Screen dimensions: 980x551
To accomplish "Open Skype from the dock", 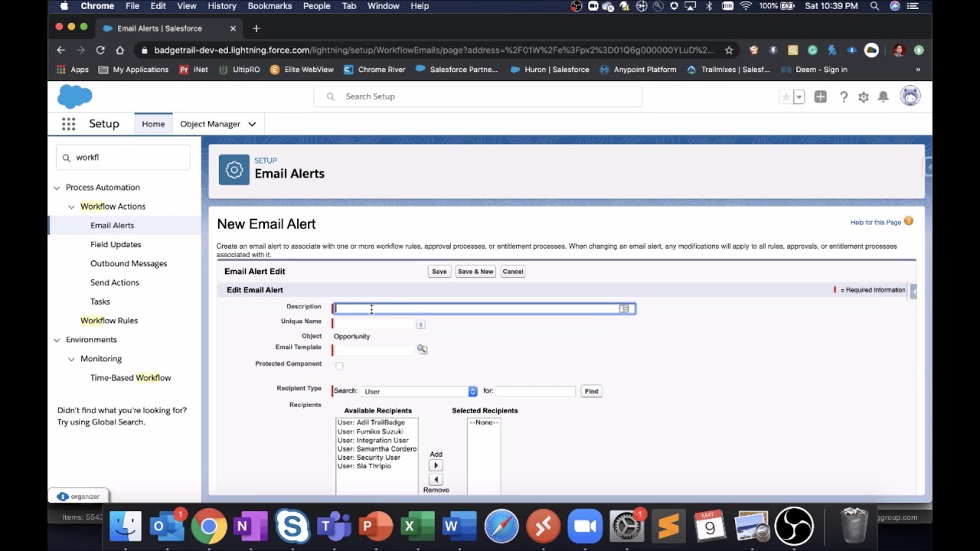I will pos(292,527).
